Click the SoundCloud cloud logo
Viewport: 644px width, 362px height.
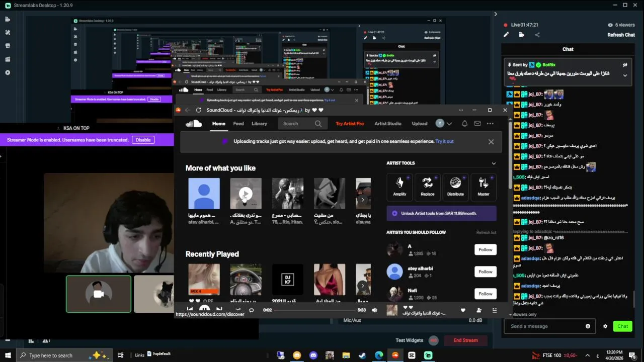193,124
